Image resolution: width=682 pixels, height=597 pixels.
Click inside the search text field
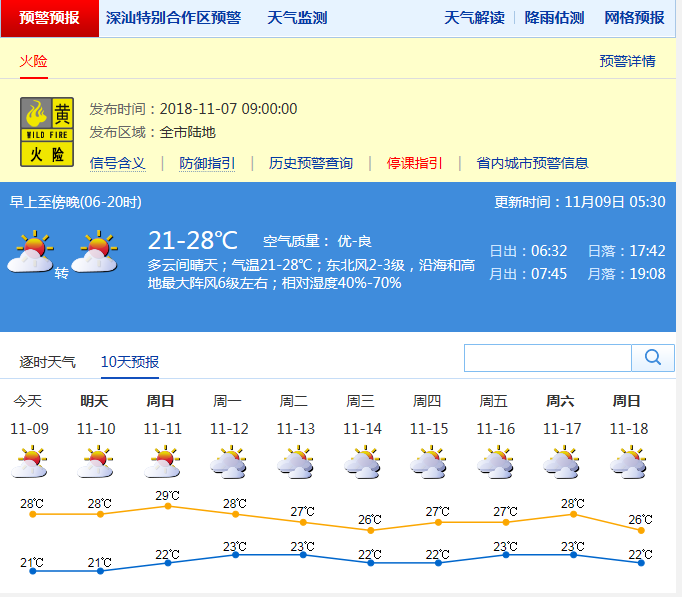[x=547, y=358]
